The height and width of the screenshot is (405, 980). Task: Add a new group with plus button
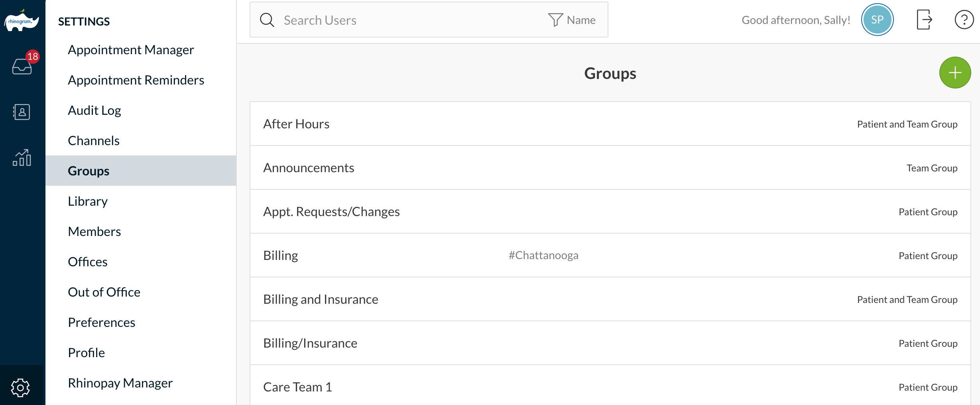[954, 73]
